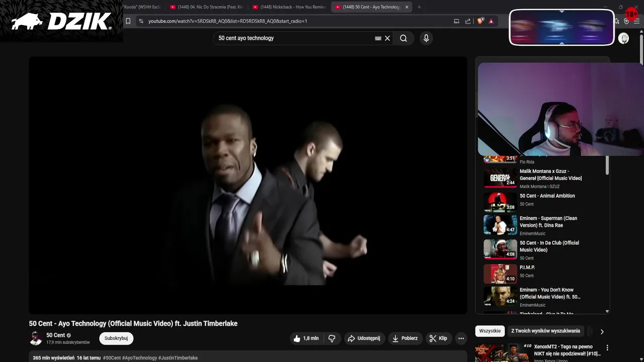Click the 50 Cent channel avatar
Viewport: 644px width, 362px height.
36,338
